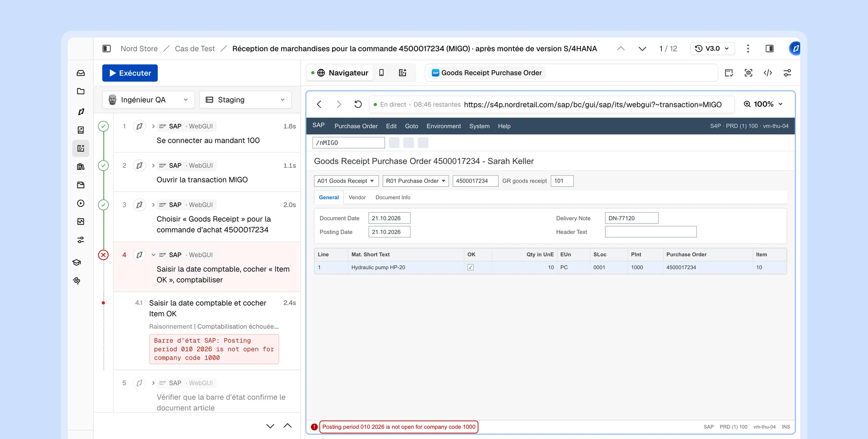This screenshot has width=868, height=439.
Task: Open the R01 Purchase Order dropdown
Action: [x=415, y=181]
